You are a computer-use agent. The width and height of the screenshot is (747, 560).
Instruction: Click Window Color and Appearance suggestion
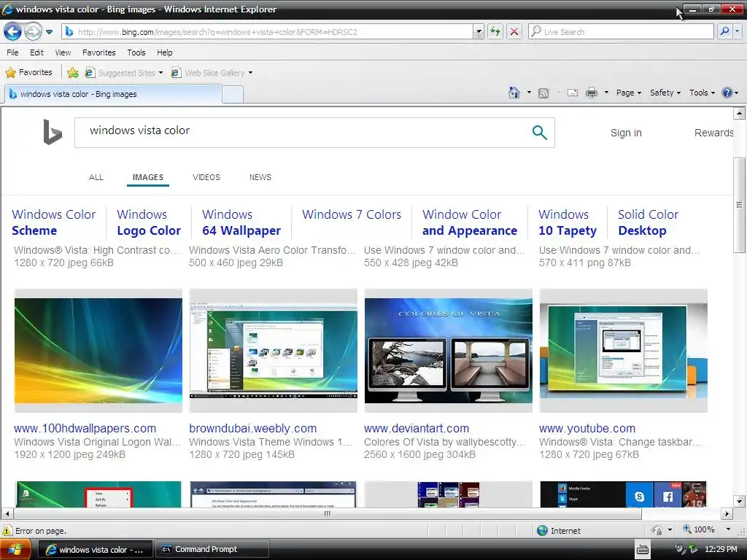point(469,222)
